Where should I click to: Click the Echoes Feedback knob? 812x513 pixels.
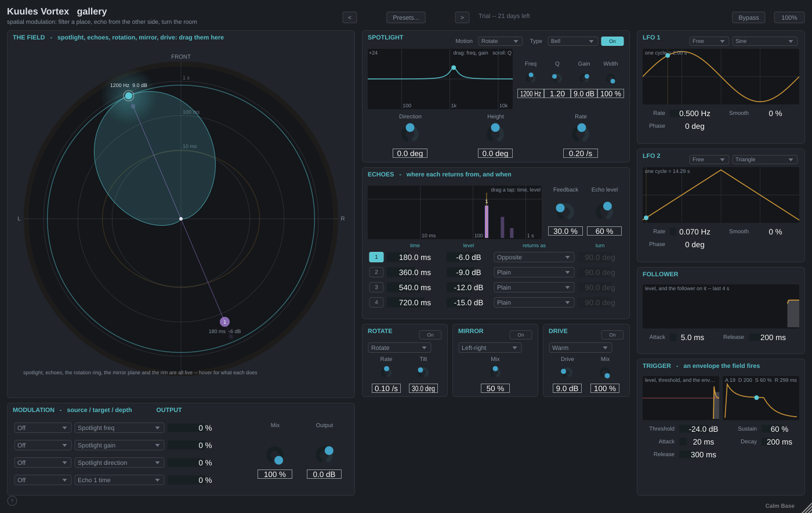click(x=565, y=211)
